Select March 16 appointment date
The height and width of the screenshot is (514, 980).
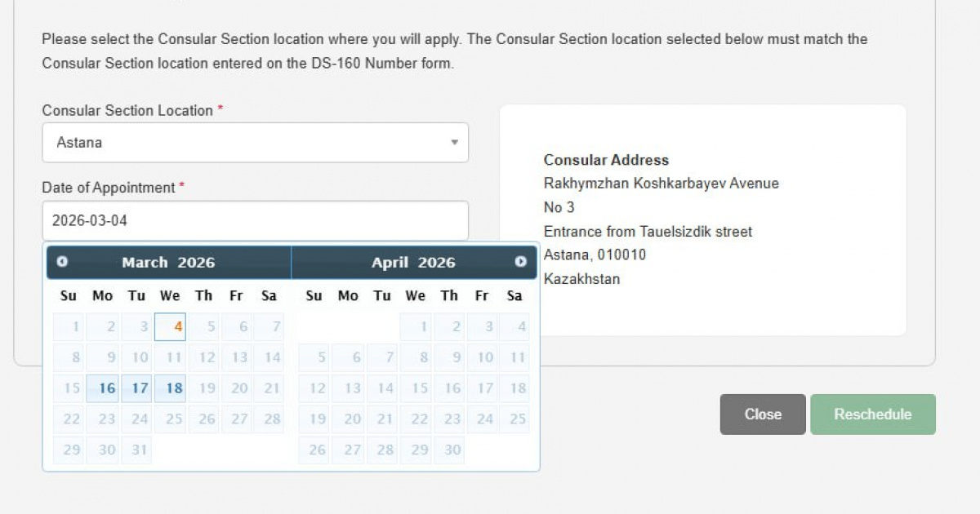click(x=104, y=388)
